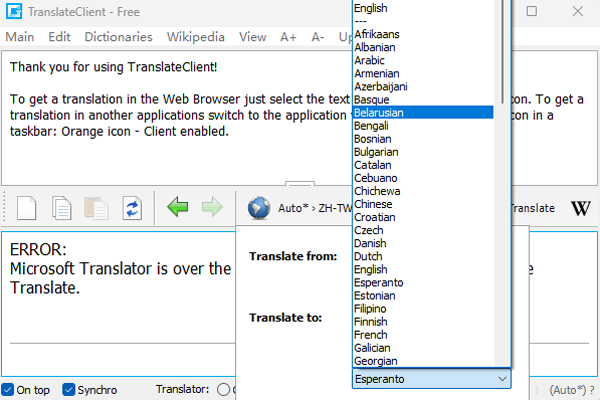600x400 pixels.
Task: Select Filipino from the language list
Action: click(423, 308)
